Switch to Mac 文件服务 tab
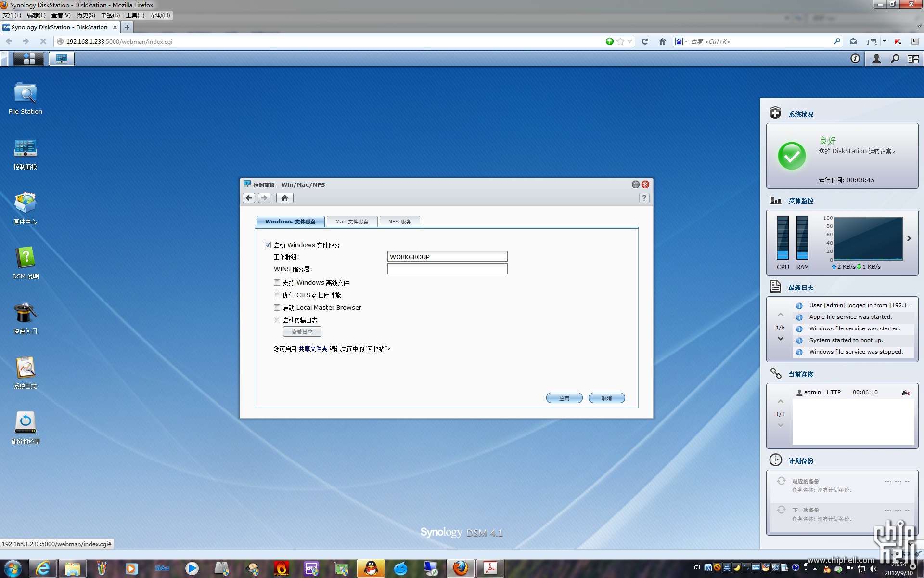This screenshot has width=924, height=578. point(352,222)
